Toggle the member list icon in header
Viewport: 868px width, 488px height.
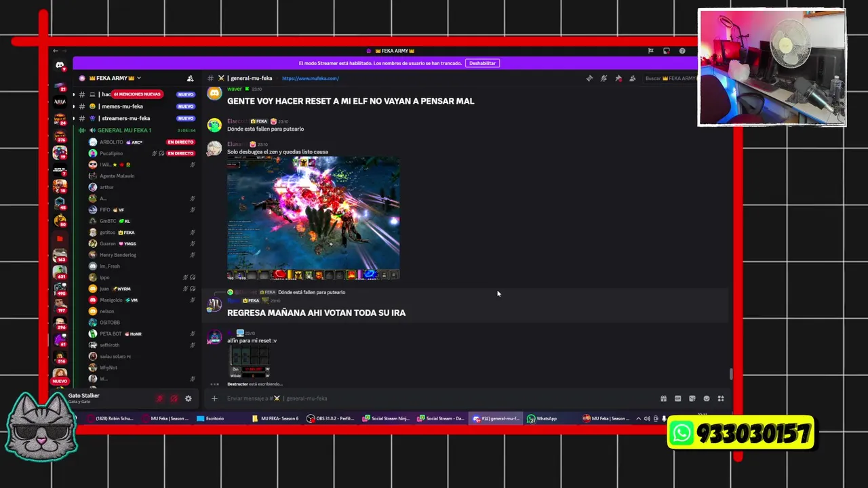[x=632, y=78]
